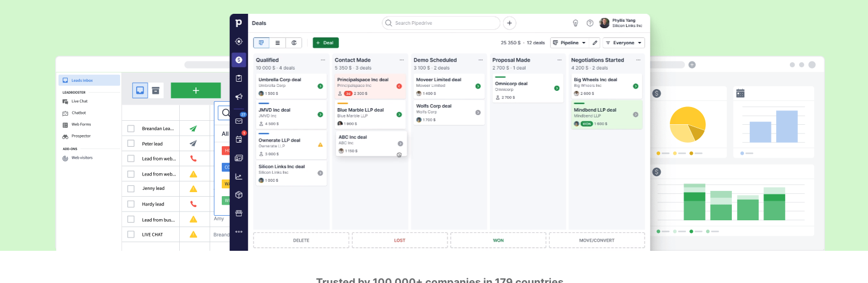Click dollar icon above the pie chart
This screenshot has height=283, width=868.
coord(657,93)
